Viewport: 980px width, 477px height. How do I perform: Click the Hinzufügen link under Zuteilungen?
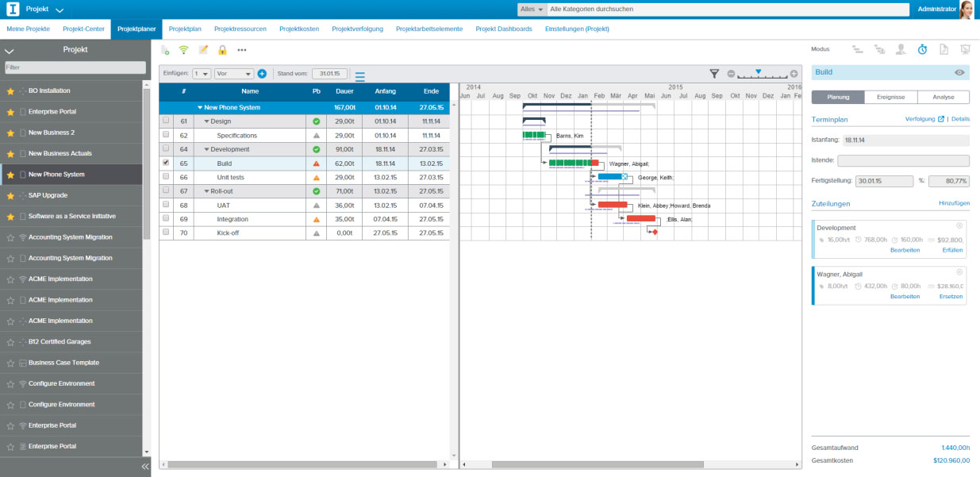coord(954,204)
